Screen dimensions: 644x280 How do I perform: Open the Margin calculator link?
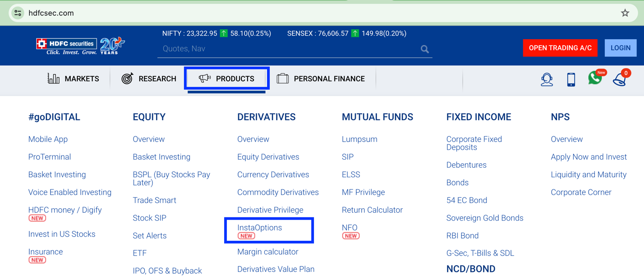coord(267,252)
